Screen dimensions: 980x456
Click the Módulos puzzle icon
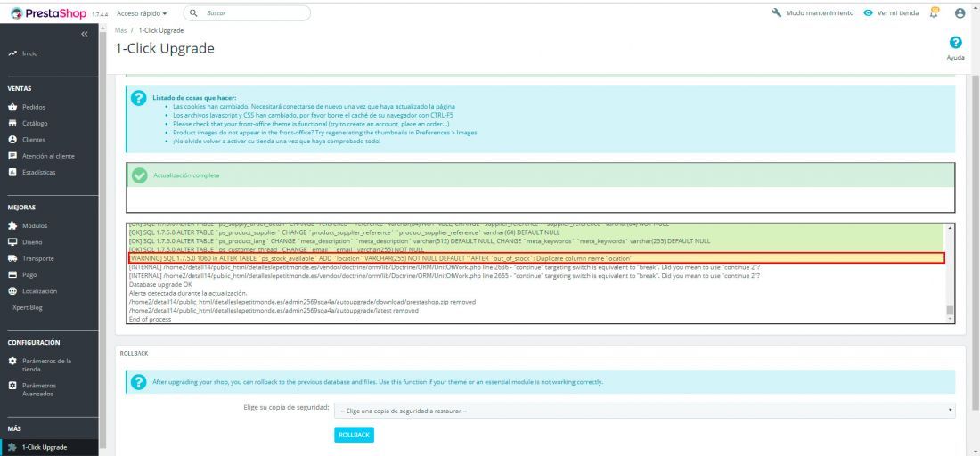tap(12, 225)
